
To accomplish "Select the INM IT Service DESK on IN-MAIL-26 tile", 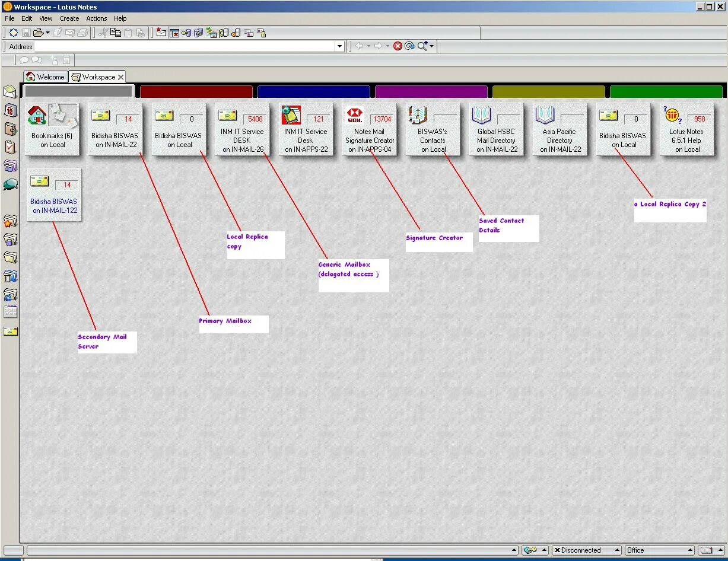I will [242, 129].
